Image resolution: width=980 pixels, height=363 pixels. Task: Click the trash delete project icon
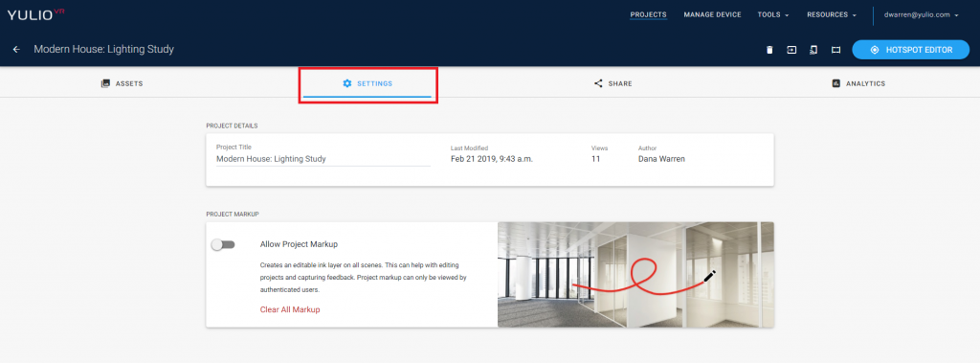(x=769, y=50)
